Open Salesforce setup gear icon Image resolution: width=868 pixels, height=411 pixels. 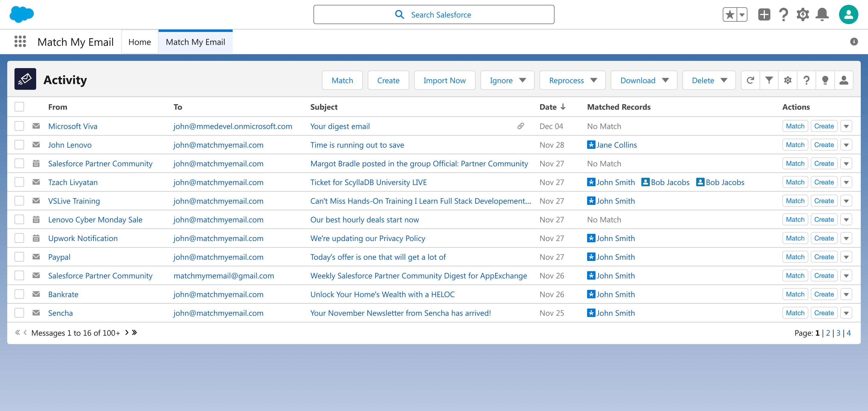(803, 14)
